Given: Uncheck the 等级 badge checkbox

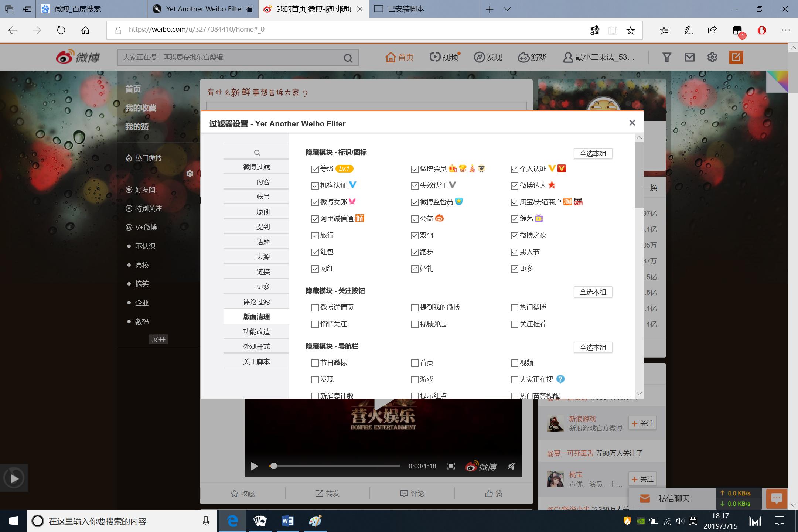Looking at the screenshot, I should 315,169.
